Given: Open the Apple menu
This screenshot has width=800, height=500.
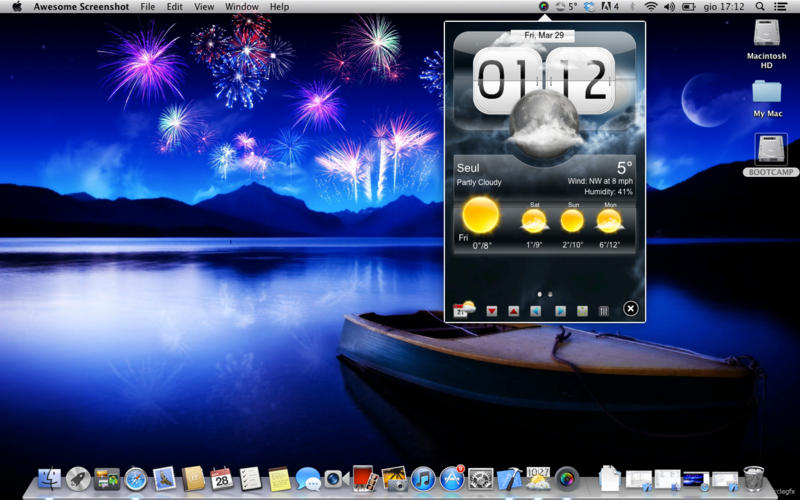Looking at the screenshot, I should tap(16, 7).
